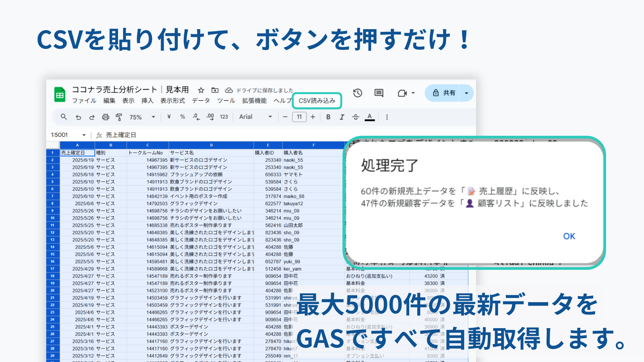Click OK in the 処理完了 dialog

click(569, 236)
